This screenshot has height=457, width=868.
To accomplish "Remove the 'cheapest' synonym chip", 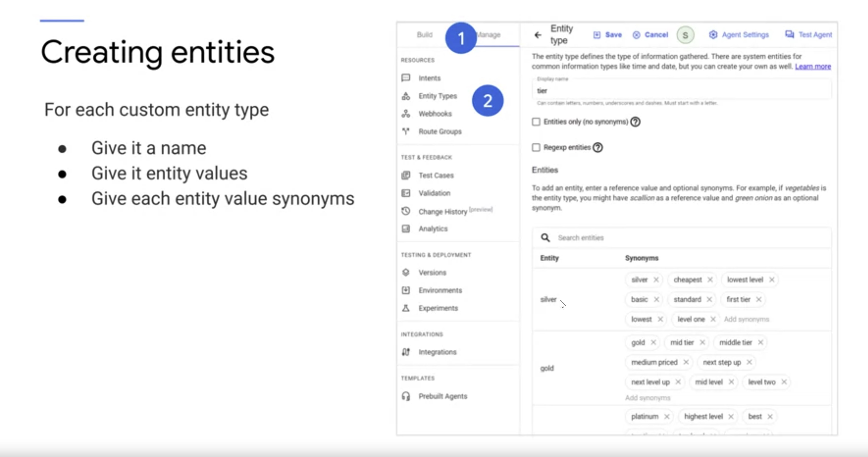I will [x=710, y=279].
